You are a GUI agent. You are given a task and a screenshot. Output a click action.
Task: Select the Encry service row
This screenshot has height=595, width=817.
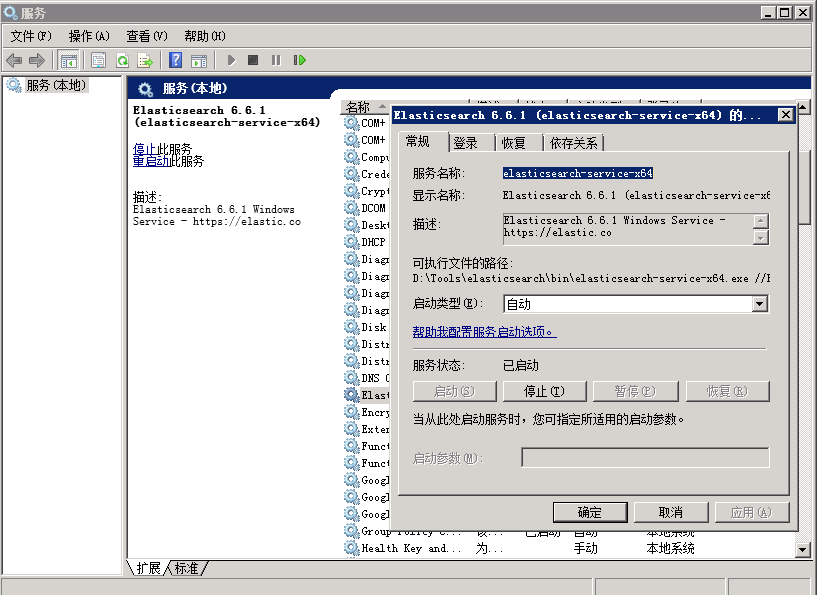point(366,412)
